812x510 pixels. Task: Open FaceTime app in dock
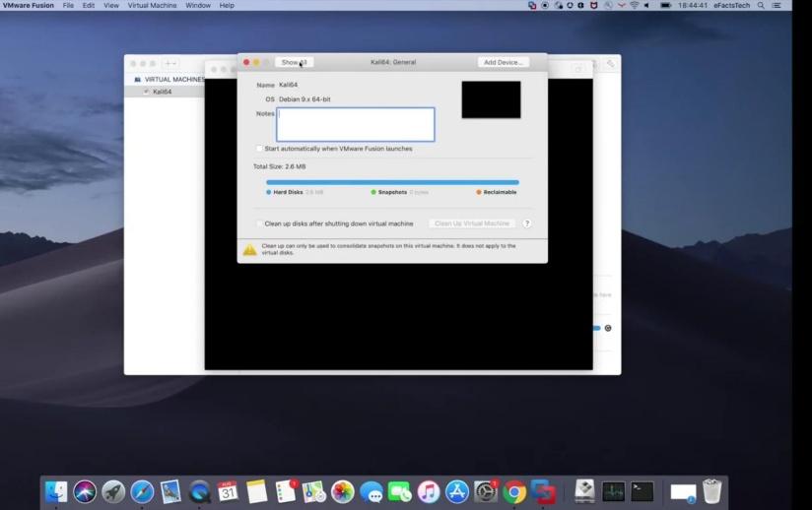(400, 491)
